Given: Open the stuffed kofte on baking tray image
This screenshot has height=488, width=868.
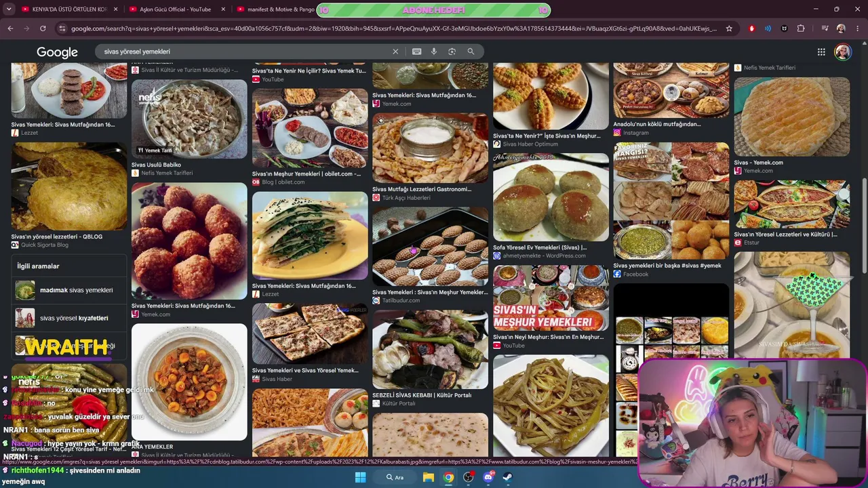Looking at the screenshot, I should [x=430, y=247].
